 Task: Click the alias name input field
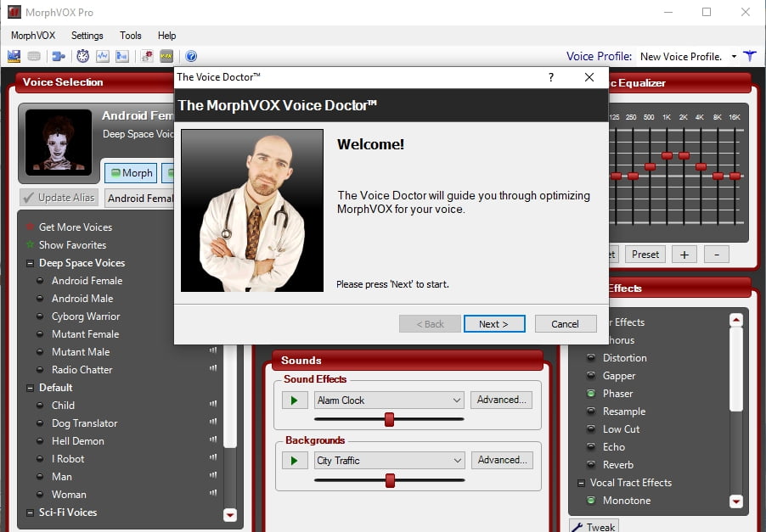139,199
